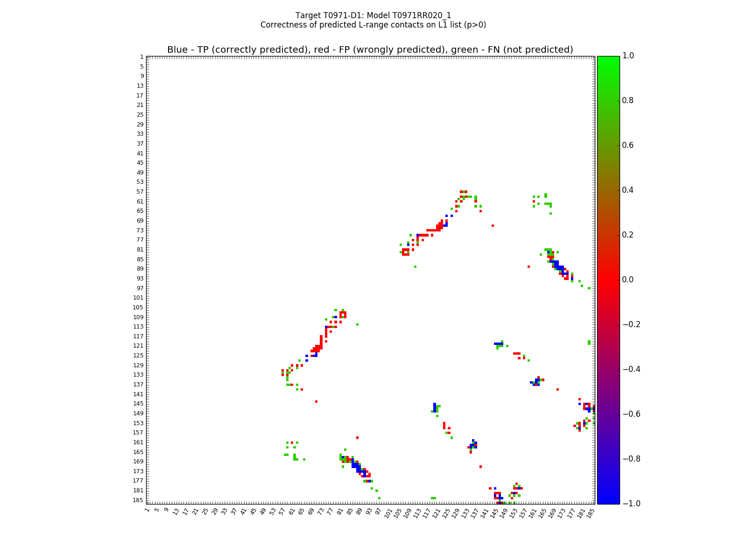Screen dimensions: 747x560
Task: Click the colorbar tick label −1.0
Action: click(x=630, y=504)
